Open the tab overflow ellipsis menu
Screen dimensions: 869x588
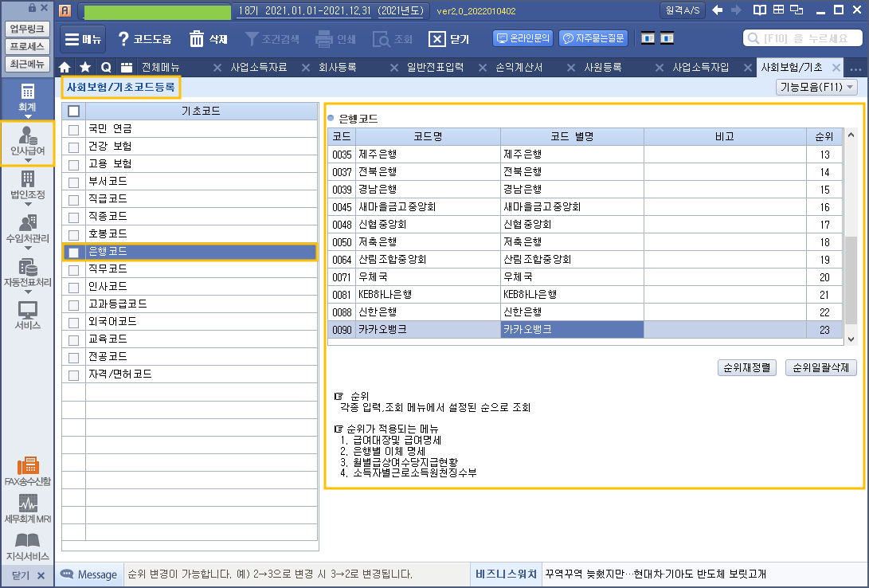tap(855, 70)
